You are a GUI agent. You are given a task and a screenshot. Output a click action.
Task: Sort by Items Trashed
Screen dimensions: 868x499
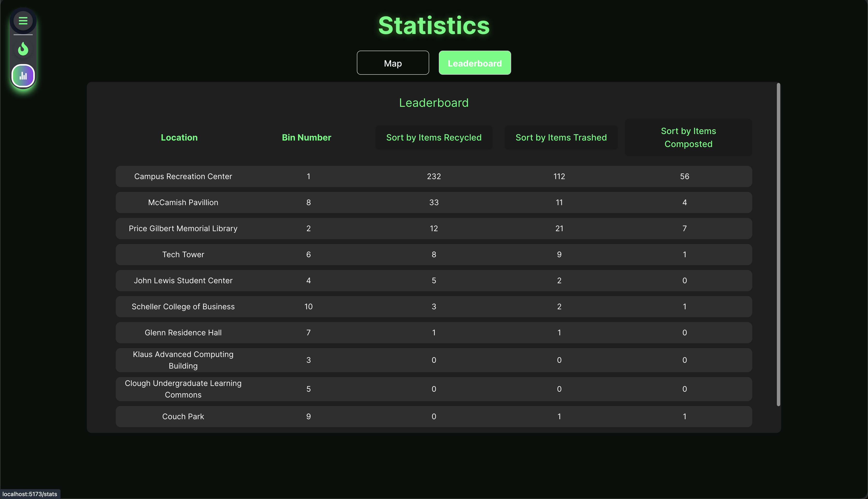pyautogui.click(x=561, y=137)
